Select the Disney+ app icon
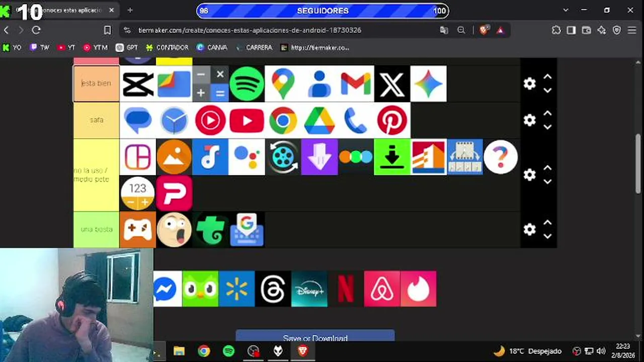The height and width of the screenshot is (362, 644). click(309, 289)
